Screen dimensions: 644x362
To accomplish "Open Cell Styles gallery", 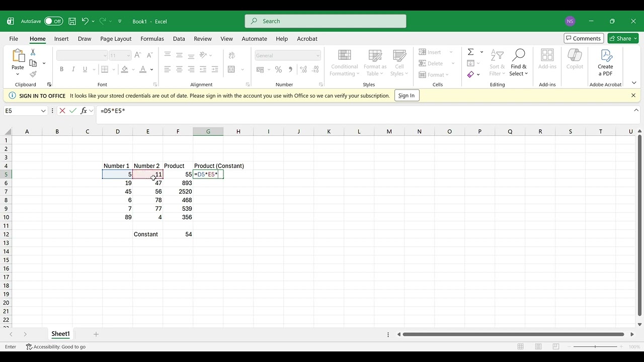I will pos(399,63).
